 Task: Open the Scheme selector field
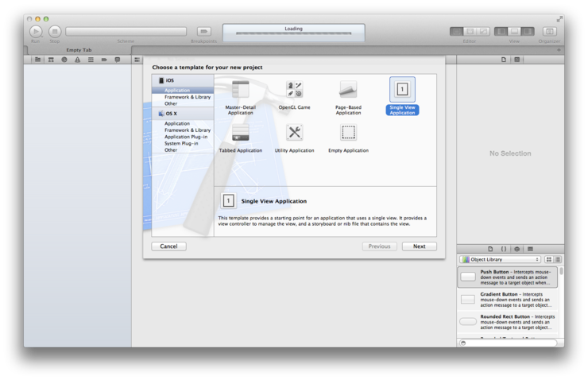tap(126, 31)
